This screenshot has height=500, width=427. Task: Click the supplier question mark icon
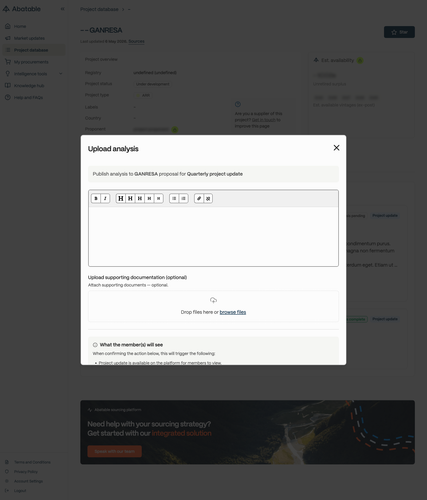(x=238, y=104)
